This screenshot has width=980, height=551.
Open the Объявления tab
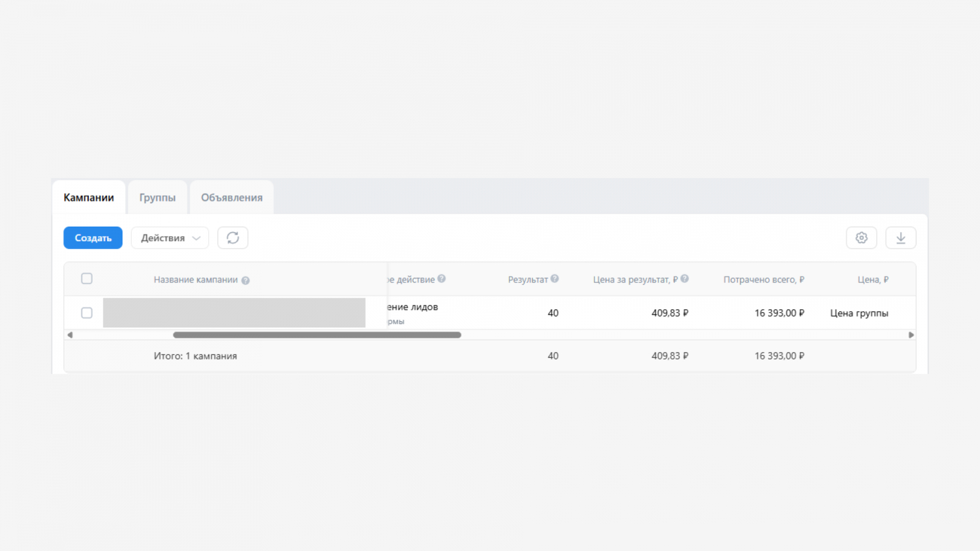click(x=232, y=198)
